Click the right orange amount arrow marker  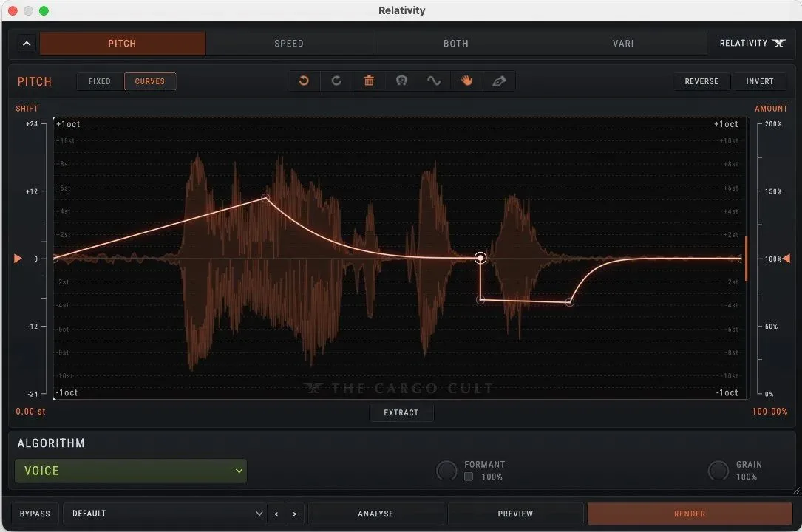point(786,259)
